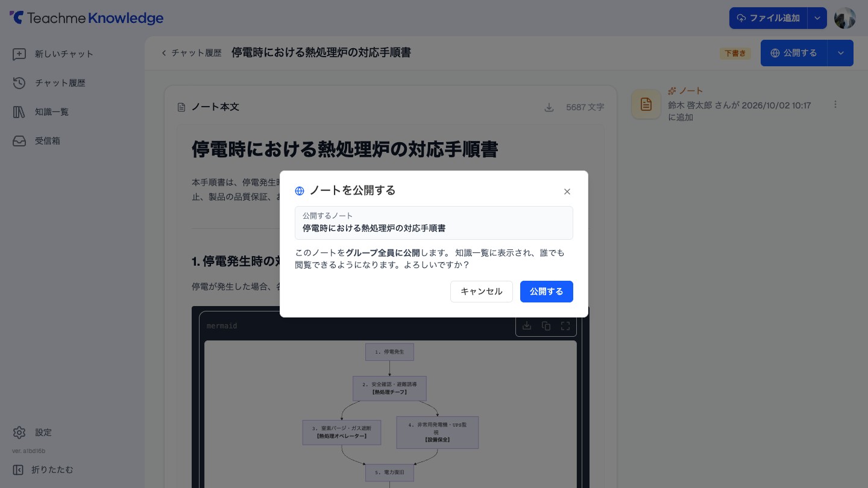Click the 公開するノート title field
868x488 pixels.
coord(434,223)
